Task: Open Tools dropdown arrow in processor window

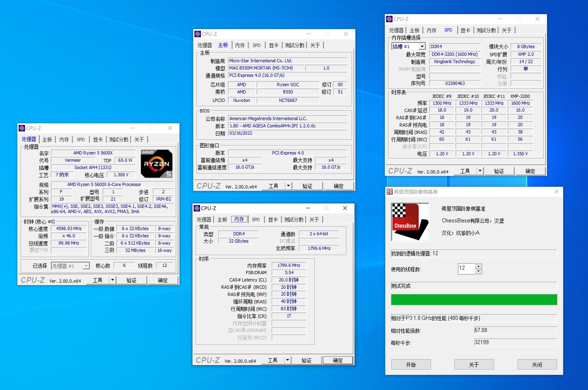Action: tap(113, 280)
